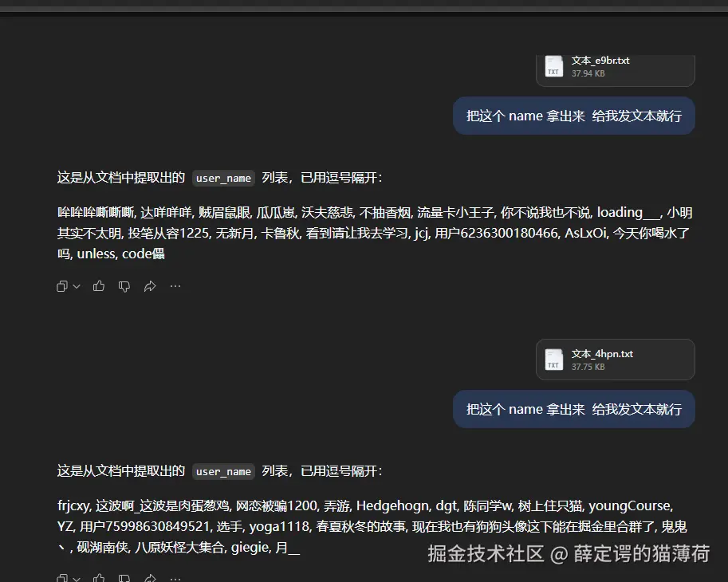Click the name yoga1118 in second response
This screenshot has height=582, width=728.
coord(279,527)
